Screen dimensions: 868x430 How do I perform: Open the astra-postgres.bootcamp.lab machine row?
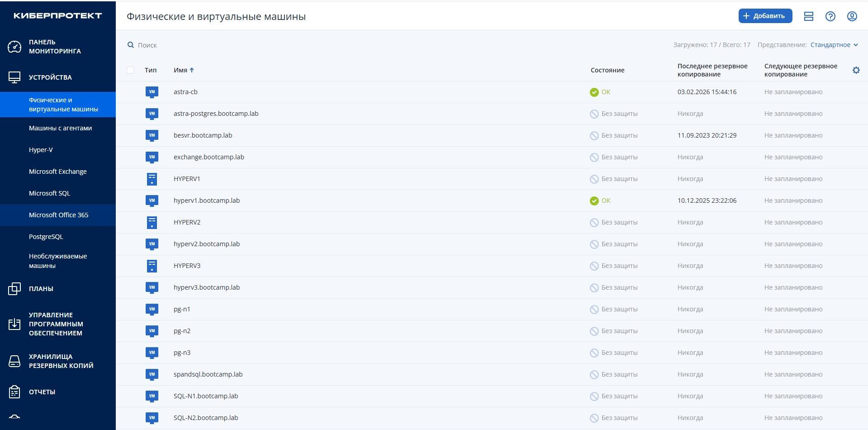[x=216, y=114]
